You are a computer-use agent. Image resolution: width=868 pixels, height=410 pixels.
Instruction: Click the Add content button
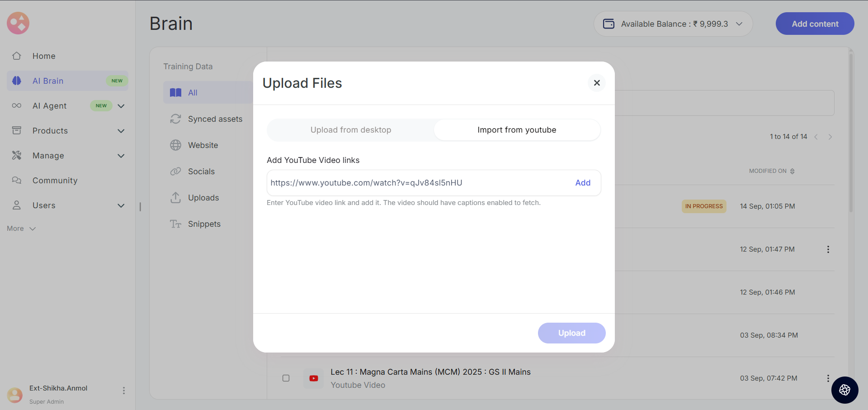(x=815, y=24)
